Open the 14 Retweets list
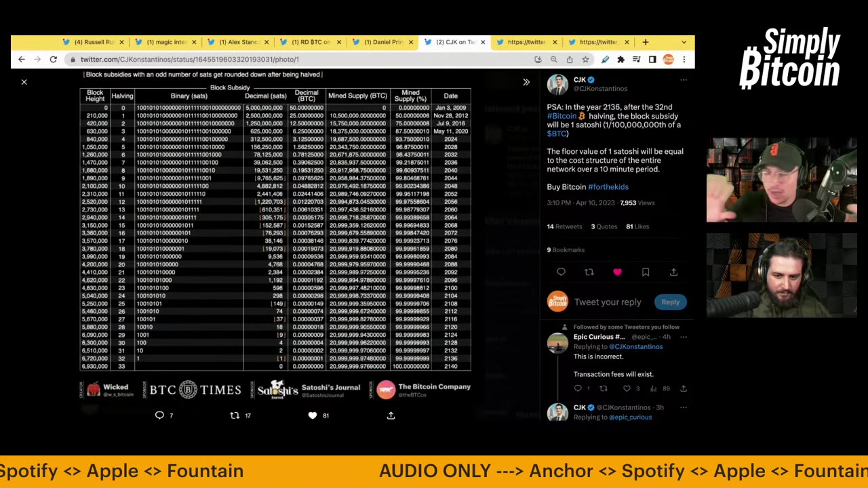Viewport: 868px width, 488px height. tap(565, 226)
